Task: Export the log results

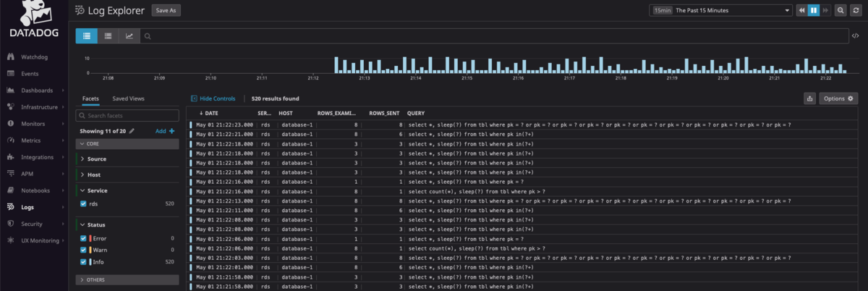Action: point(809,98)
